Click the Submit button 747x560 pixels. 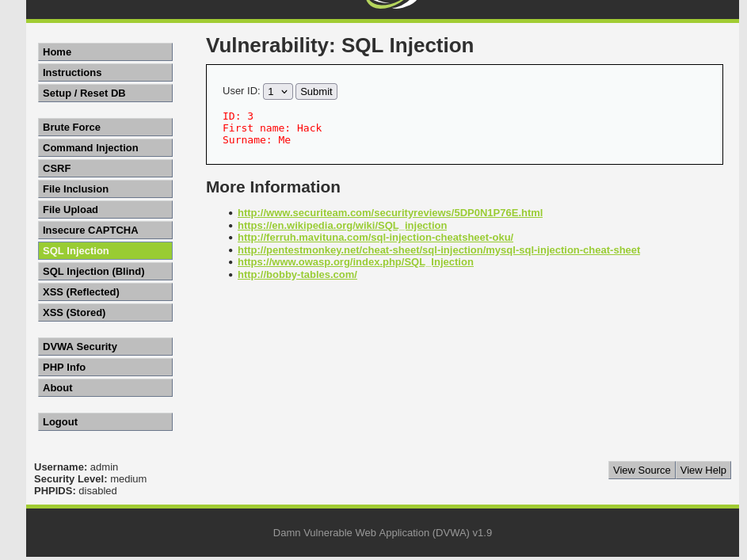(x=316, y=92)
